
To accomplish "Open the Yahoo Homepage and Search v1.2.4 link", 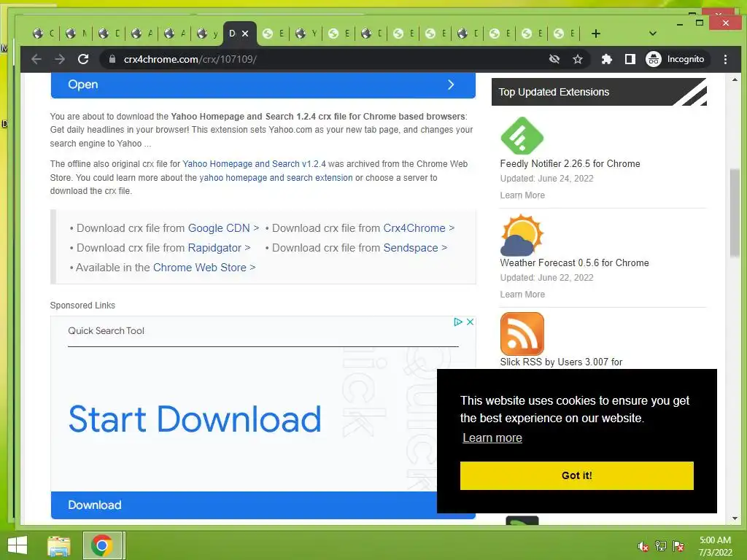I will (x=254, y=164).
